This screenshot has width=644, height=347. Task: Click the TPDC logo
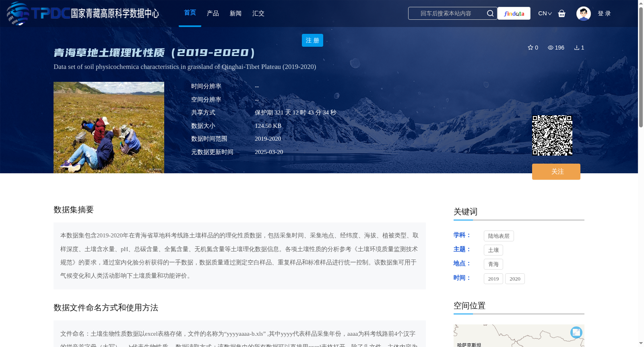[83, 13]
